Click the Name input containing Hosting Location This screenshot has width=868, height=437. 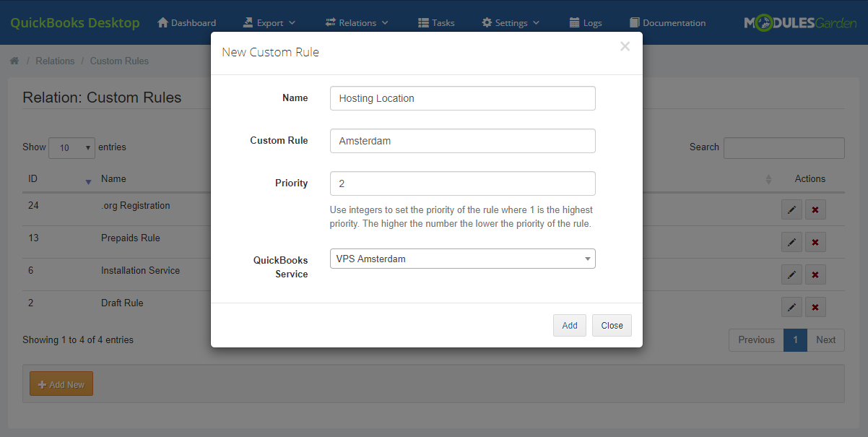pos(462,98)
